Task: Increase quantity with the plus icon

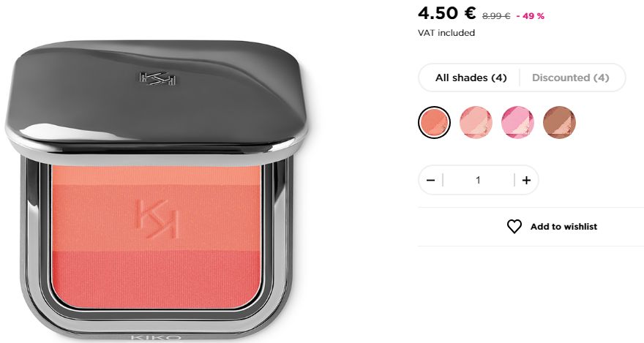Action: tap(526, 180)
